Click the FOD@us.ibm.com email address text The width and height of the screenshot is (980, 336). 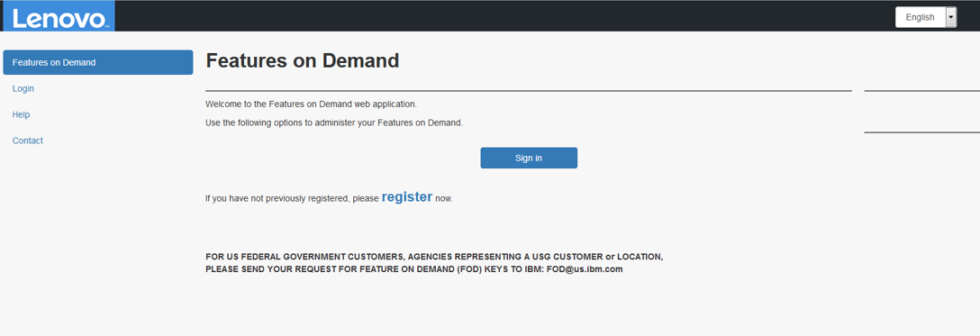(x=585, y=270)
